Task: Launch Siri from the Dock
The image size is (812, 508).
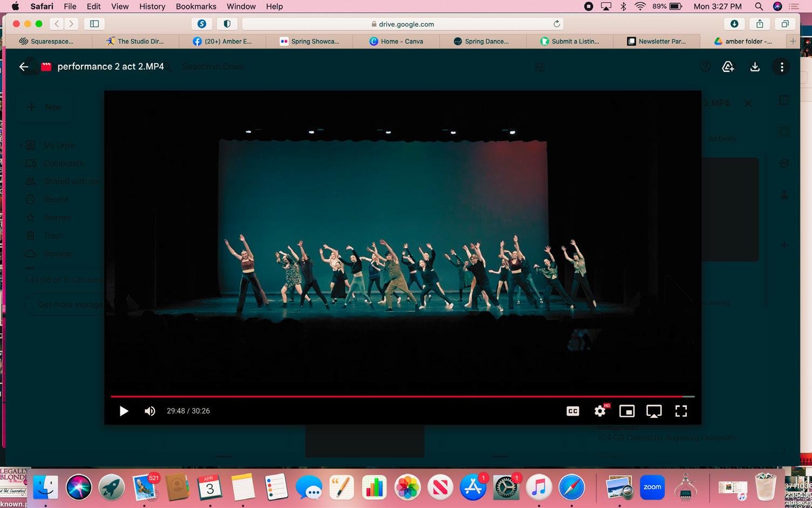Action: (x=79, y=488)
